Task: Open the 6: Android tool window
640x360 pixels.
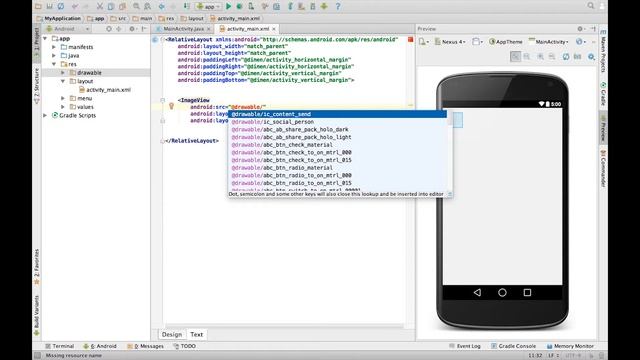Action: pos(100,346)
